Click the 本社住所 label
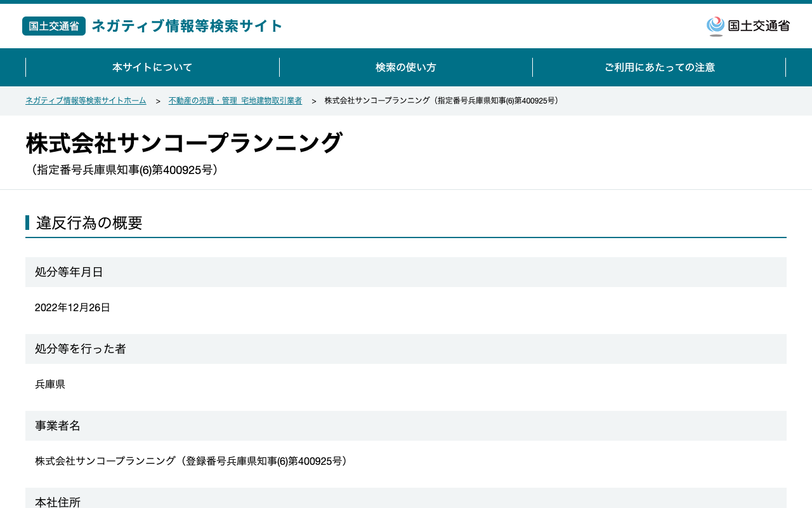This screenshot has height=508, width=812. coord(58,502)
